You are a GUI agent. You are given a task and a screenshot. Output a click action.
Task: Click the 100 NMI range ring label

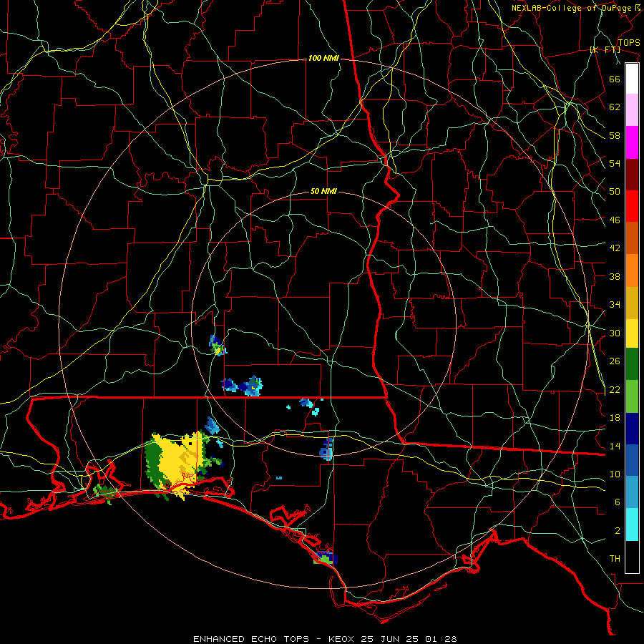[323, 59]
